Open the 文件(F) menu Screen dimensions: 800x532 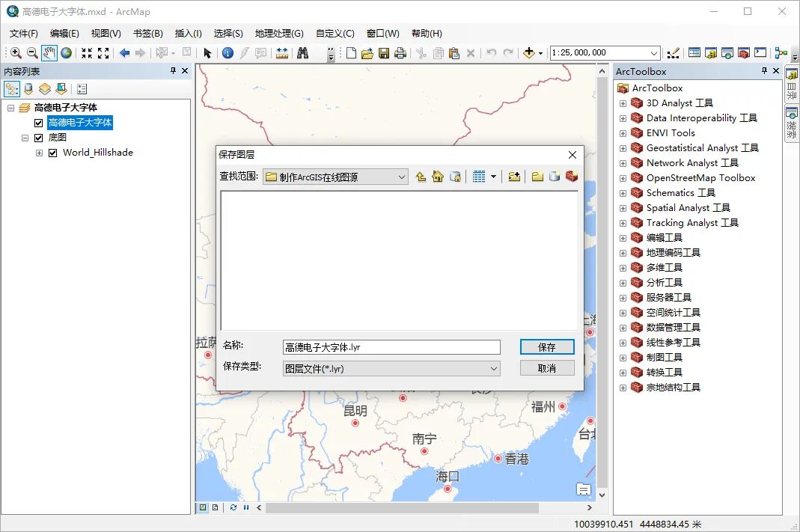[23, 33]
